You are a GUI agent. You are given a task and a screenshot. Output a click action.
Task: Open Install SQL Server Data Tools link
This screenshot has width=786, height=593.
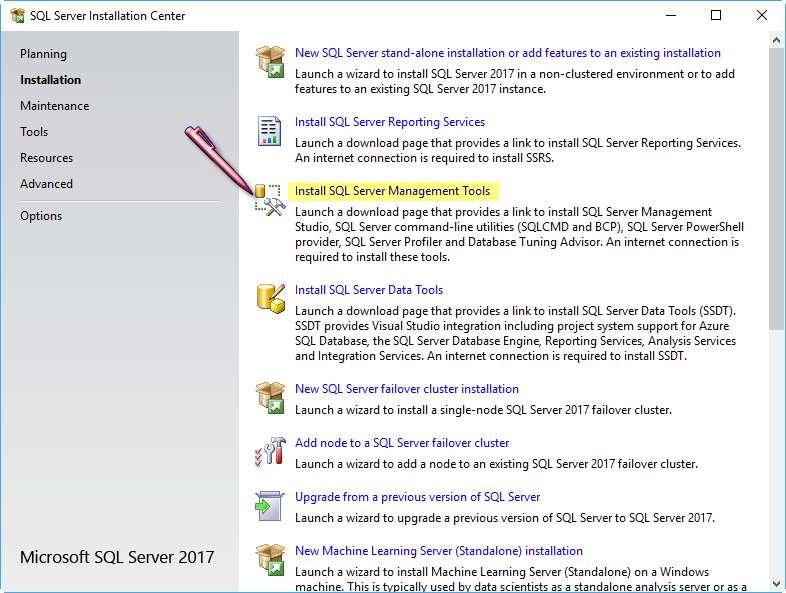coord(369,290)
